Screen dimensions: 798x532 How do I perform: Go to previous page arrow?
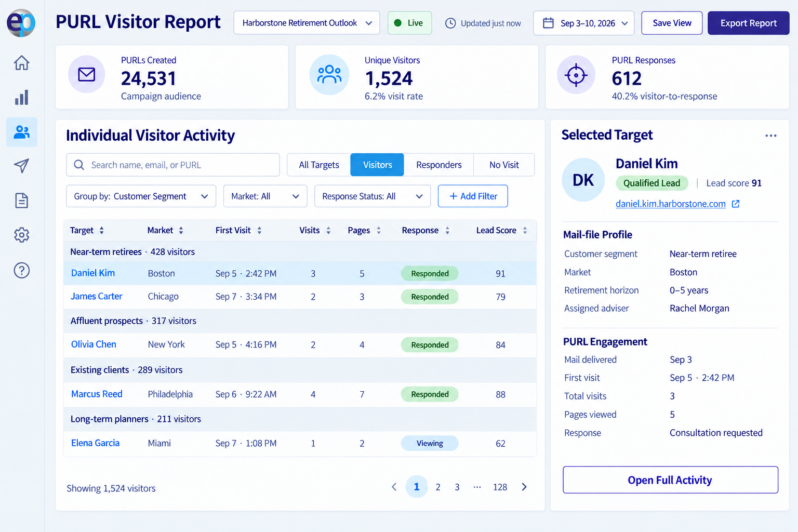coord(394,487)
